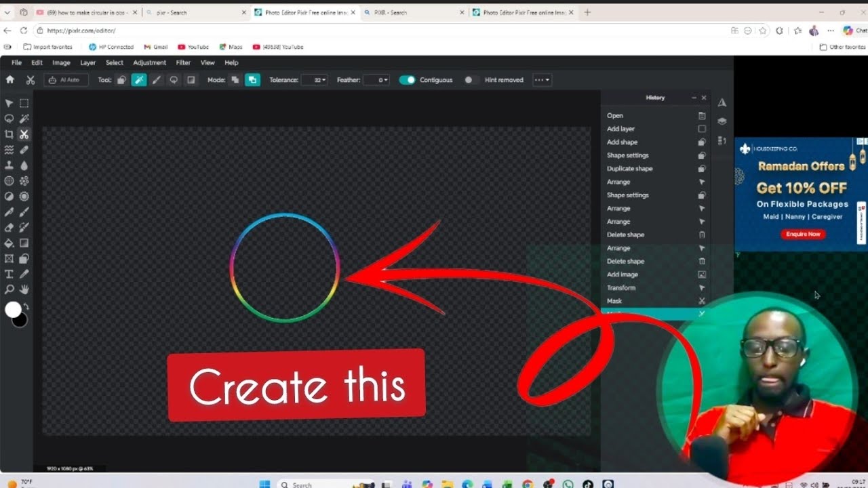Screen dimensions: 868x488
Task: Click the AI Auto button
Action: pos(66,80)
